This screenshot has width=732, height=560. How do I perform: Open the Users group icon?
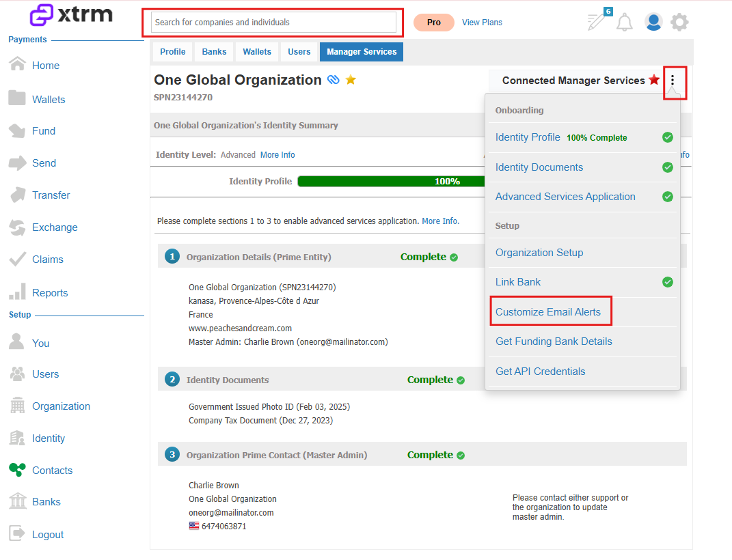click(x=17, y=374)
